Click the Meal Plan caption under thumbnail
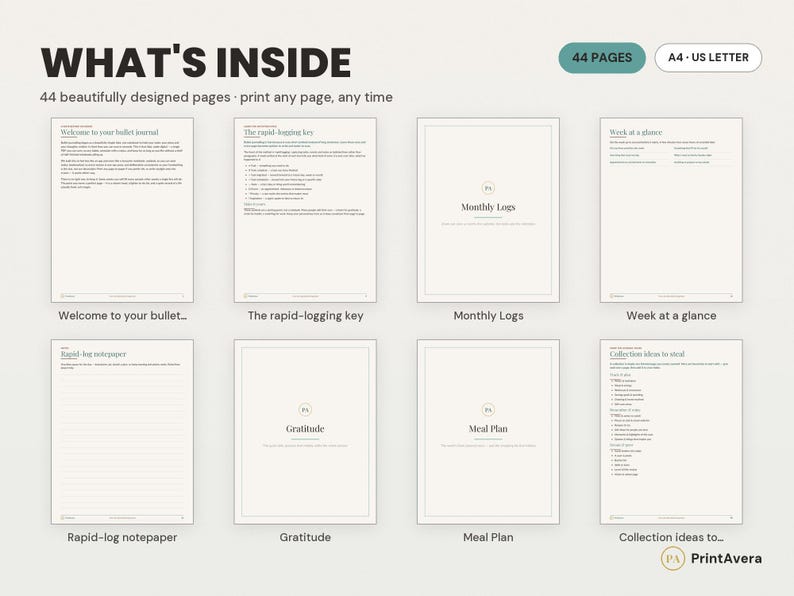794x596 pixels. [488, 537]
